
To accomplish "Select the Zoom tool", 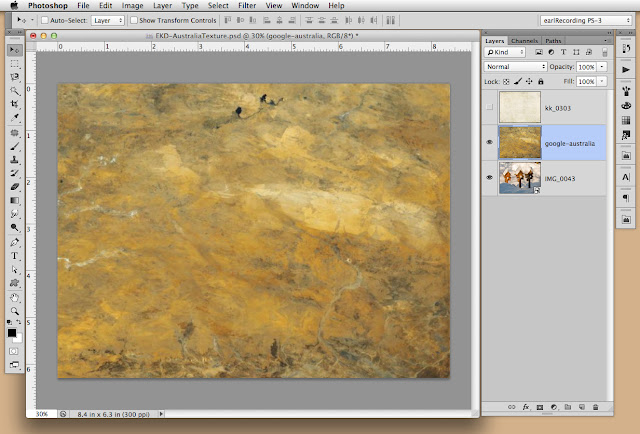I will pyautogui.click(x=15, y=311).
